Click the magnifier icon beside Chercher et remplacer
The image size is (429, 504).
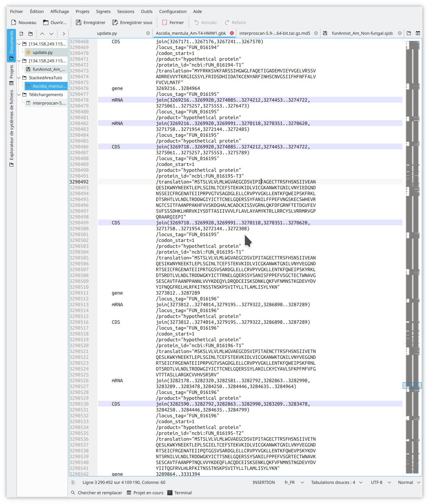coord(73,493)
